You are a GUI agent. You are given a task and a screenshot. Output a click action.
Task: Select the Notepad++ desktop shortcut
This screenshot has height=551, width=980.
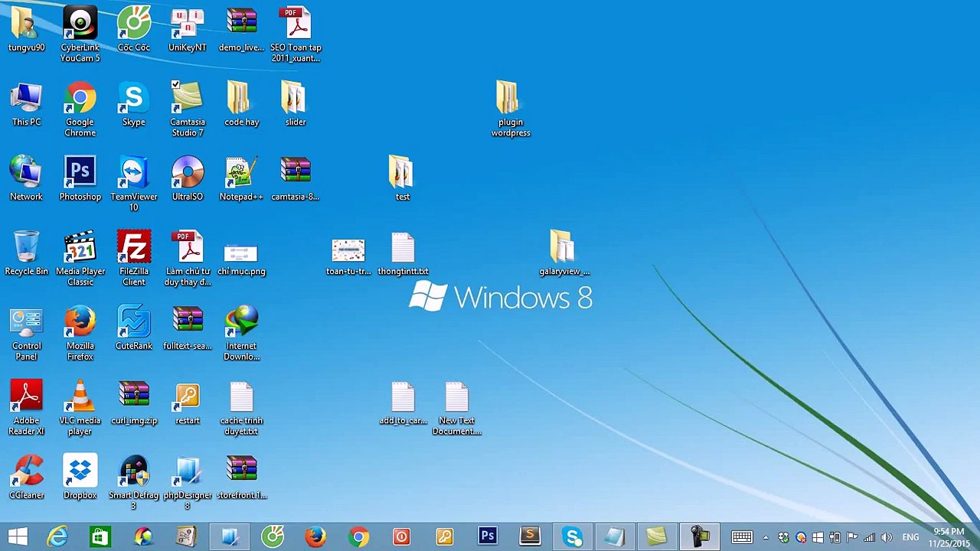point(241,179)
